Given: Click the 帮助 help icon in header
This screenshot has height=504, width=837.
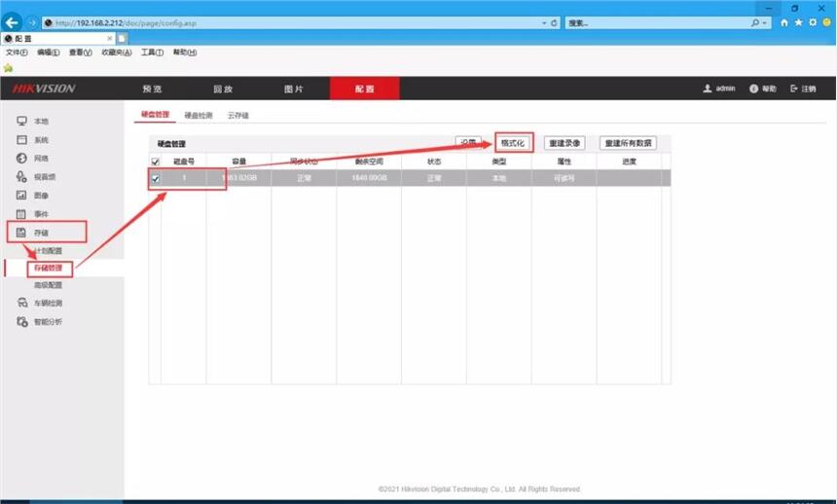Looking at the screenshot, I should pos(763,89).
